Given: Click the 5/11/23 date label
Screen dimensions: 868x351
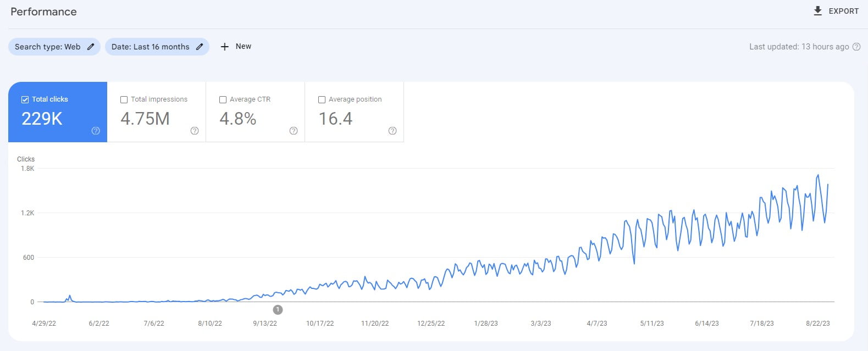Looking at the screenshot, I should click(x=652, y=324).
